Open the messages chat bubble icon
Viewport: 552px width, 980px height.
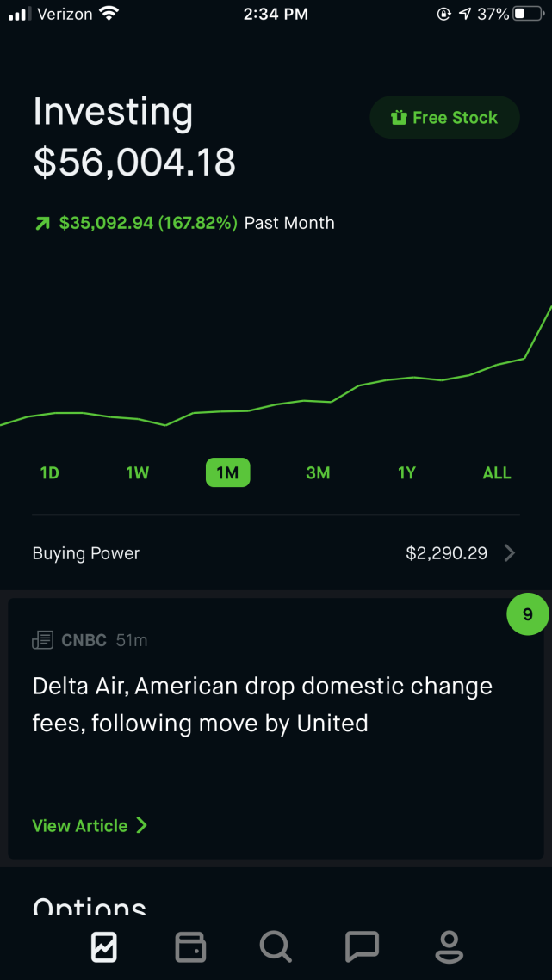[x=363, y=947]
